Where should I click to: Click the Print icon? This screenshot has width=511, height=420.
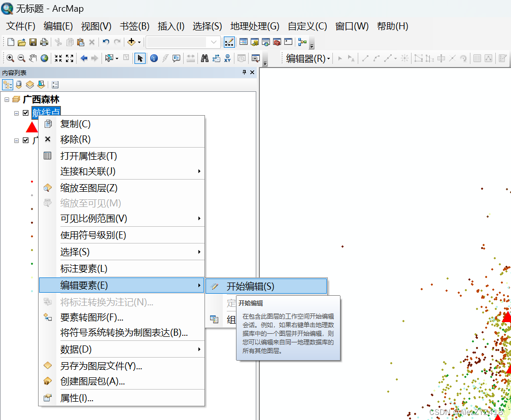pos(44,42)
